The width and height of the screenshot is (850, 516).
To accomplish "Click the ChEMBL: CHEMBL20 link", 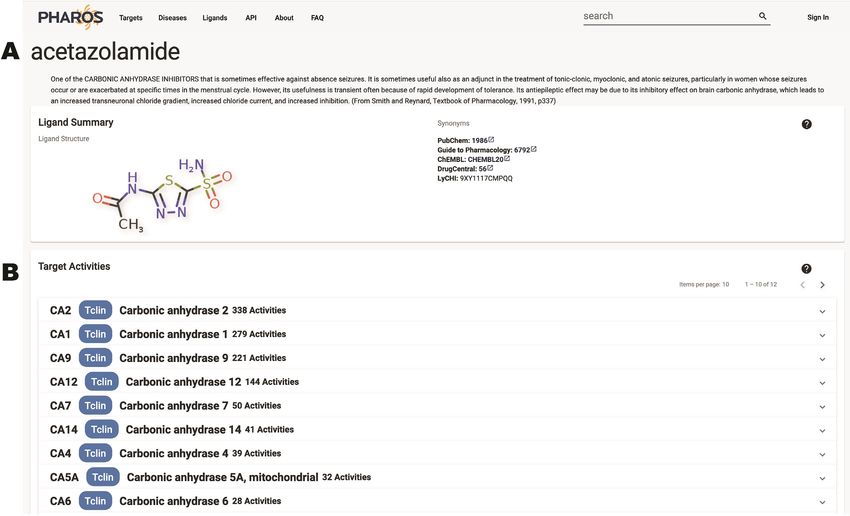I will tap(471, 159).
